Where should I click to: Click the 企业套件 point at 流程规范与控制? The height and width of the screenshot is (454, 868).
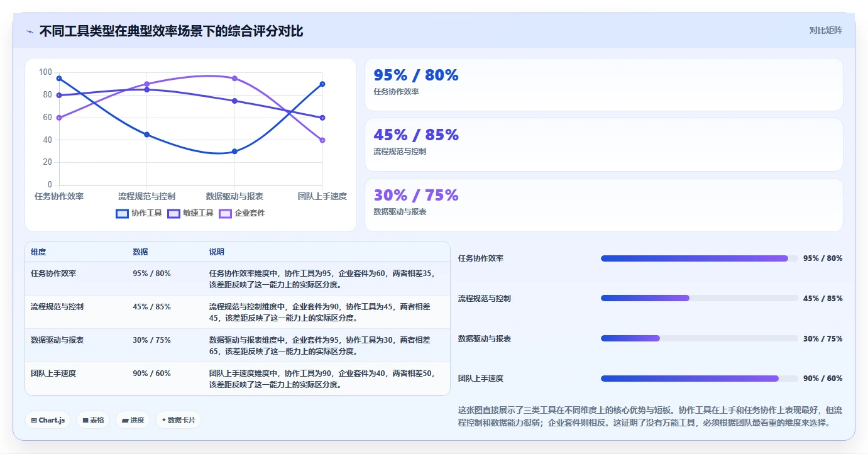coord(146,84)
